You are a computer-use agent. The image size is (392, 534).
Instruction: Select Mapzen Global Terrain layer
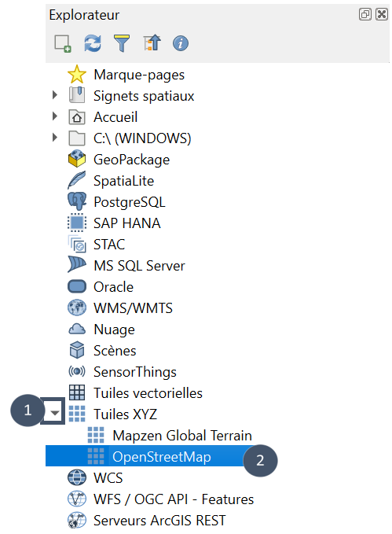click(x=182, y=436)
